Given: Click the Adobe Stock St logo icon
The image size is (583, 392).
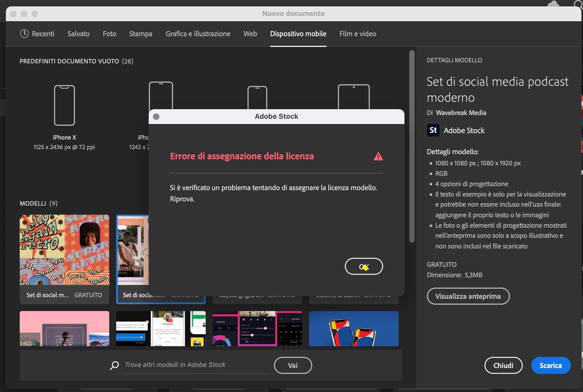Looking at the screenshot, I should (x=433, y=130).
